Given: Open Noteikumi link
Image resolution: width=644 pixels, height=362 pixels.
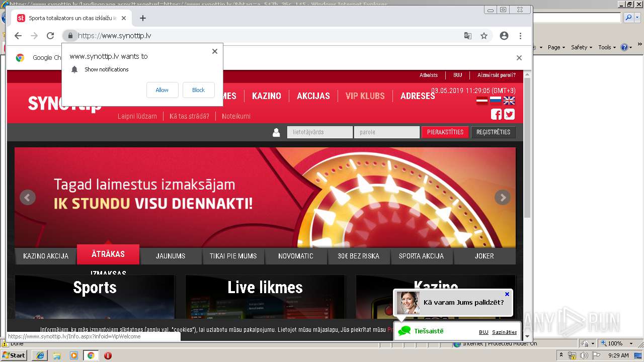Looking at the screenshot, I should tap(236, 116).
